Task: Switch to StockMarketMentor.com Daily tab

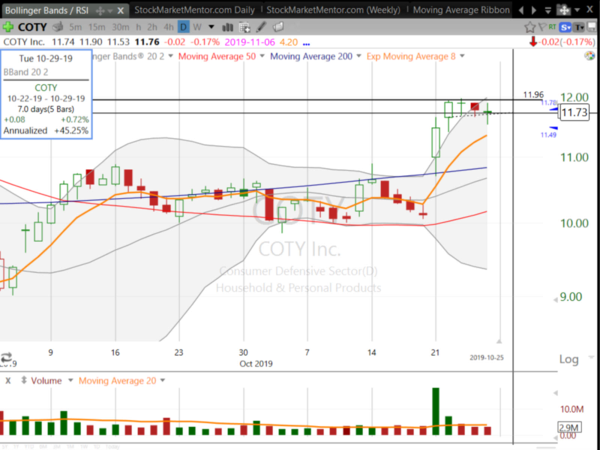Action: pos(194,10)
